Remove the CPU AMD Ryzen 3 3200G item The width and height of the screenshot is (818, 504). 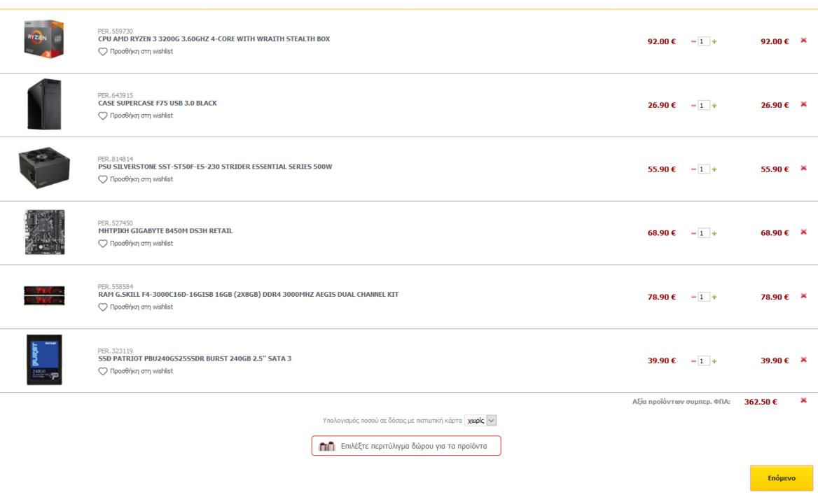point(803,41)
